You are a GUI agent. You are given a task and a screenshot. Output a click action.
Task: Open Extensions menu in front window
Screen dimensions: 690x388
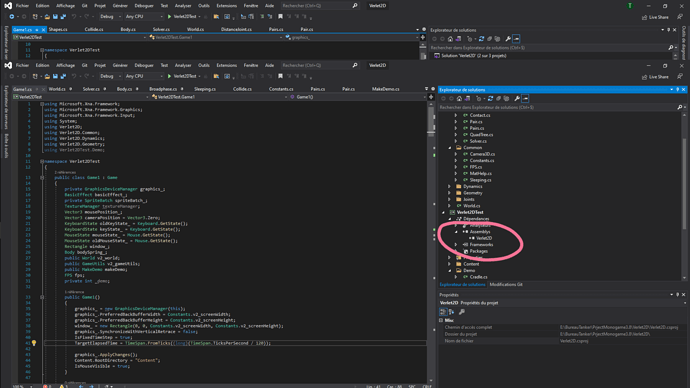227,65
